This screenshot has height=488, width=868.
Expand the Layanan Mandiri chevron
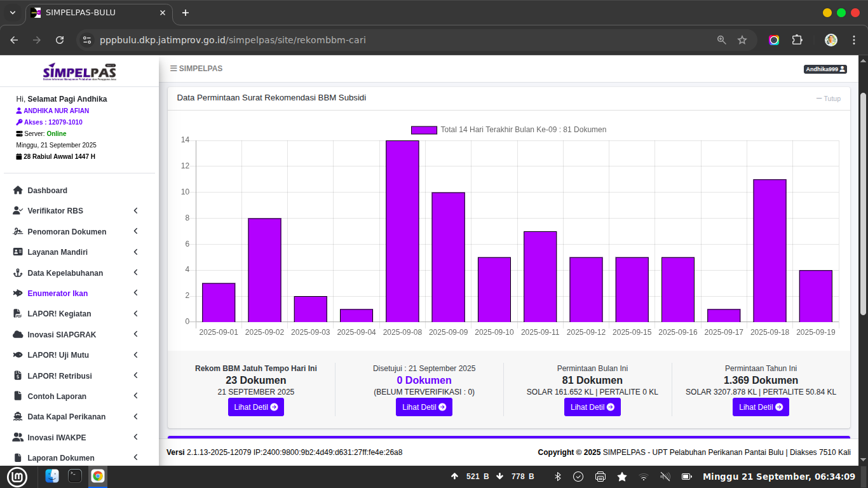135,252
